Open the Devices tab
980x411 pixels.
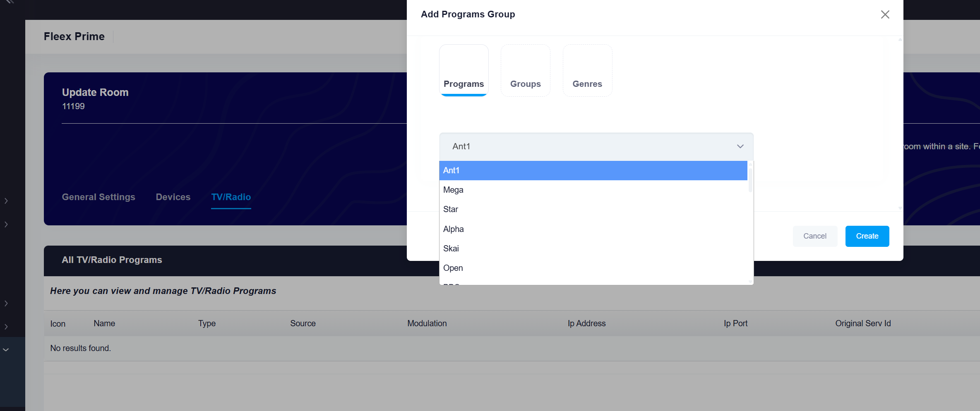point(173,197)
